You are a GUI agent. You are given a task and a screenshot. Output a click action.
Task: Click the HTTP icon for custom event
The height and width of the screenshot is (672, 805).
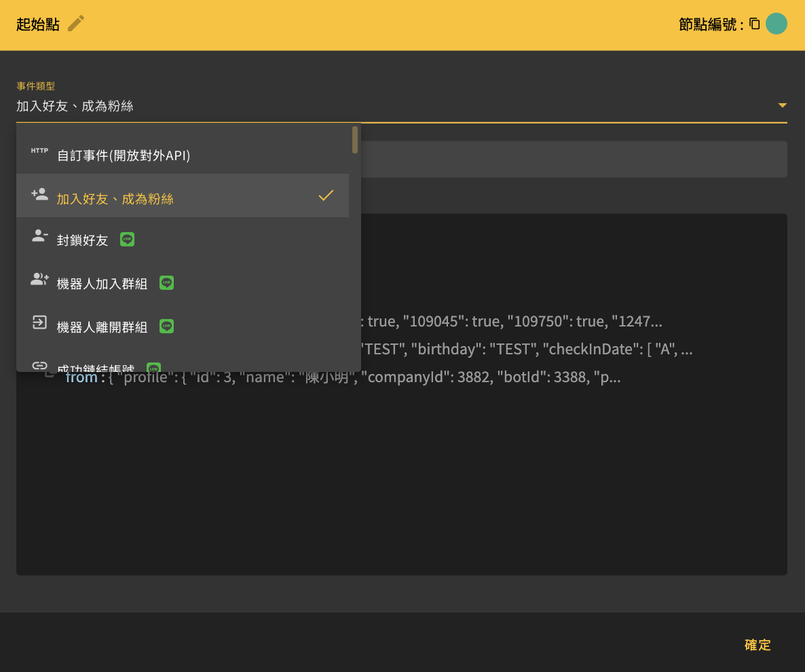(39, 151)
